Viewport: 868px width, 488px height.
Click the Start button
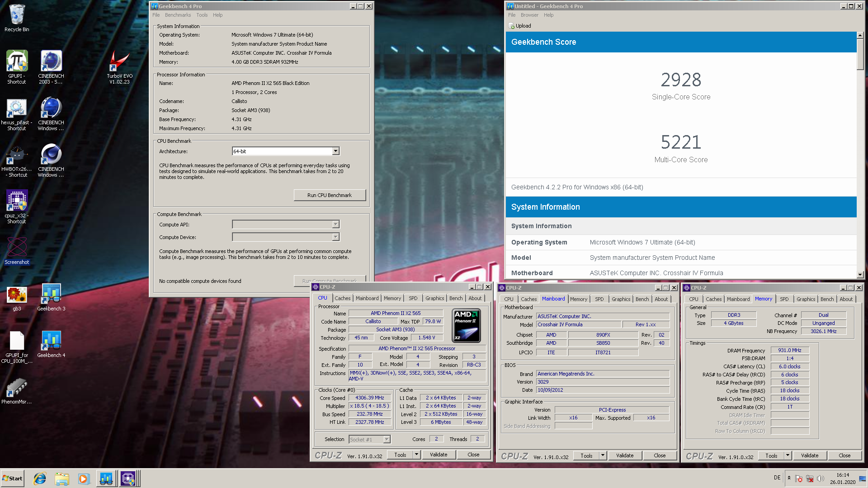coord(12,479)
